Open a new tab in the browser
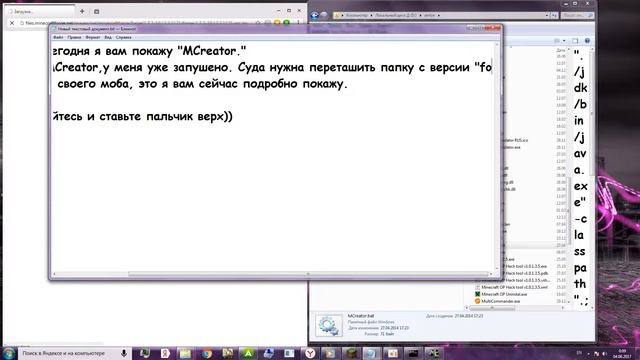 [x=82, y=11]
